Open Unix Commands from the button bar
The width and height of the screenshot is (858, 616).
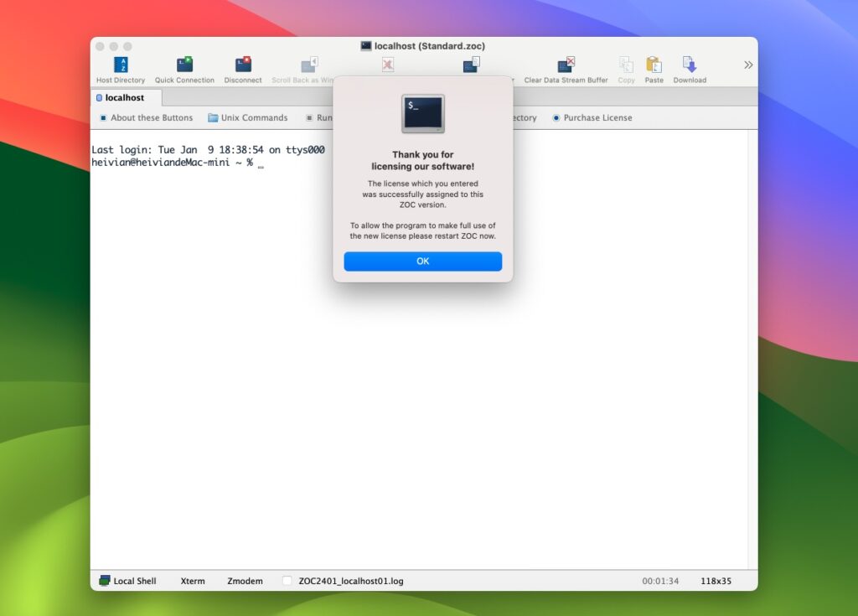coord(248,118)
